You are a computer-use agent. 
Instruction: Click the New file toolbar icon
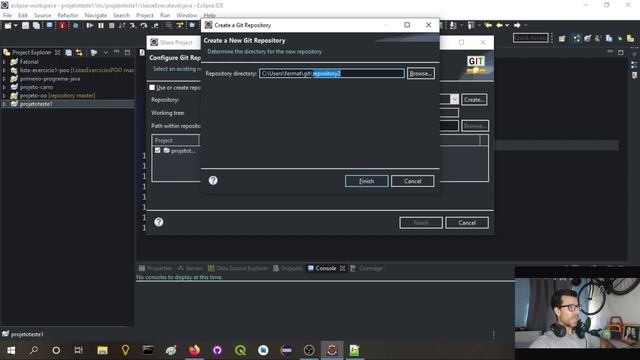[x=7, y=26]
